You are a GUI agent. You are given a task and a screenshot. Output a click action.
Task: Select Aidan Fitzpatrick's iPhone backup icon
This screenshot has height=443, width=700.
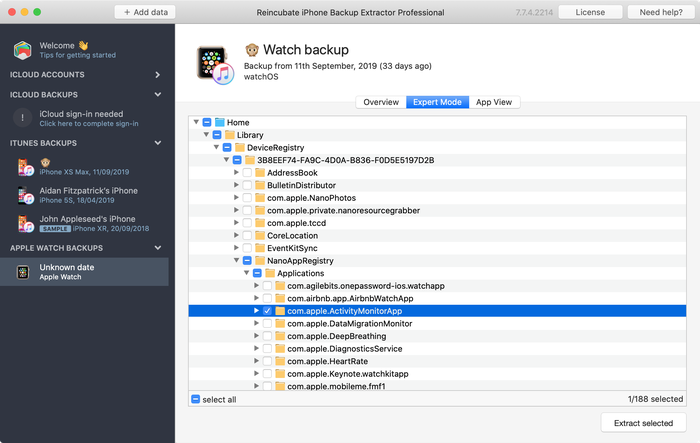[x=25, y=195]
